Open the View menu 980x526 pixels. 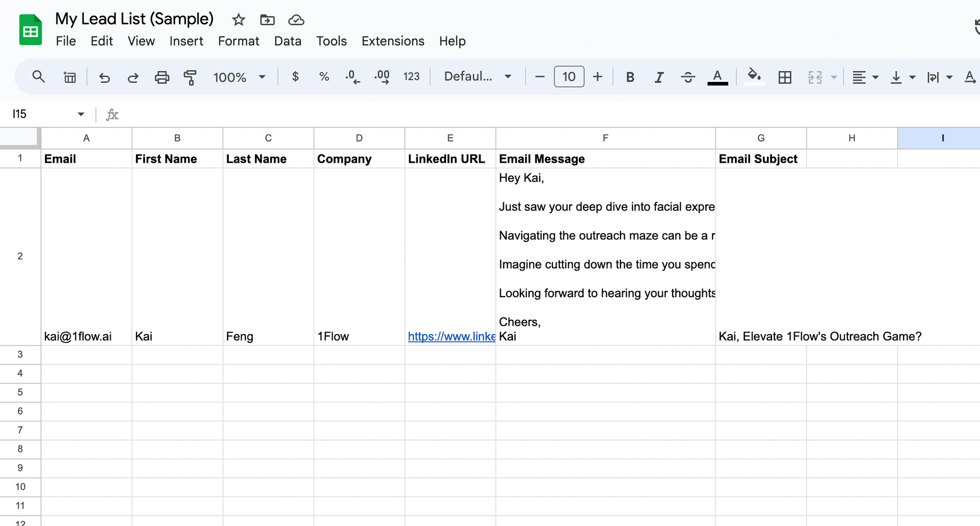coord(141,41)
